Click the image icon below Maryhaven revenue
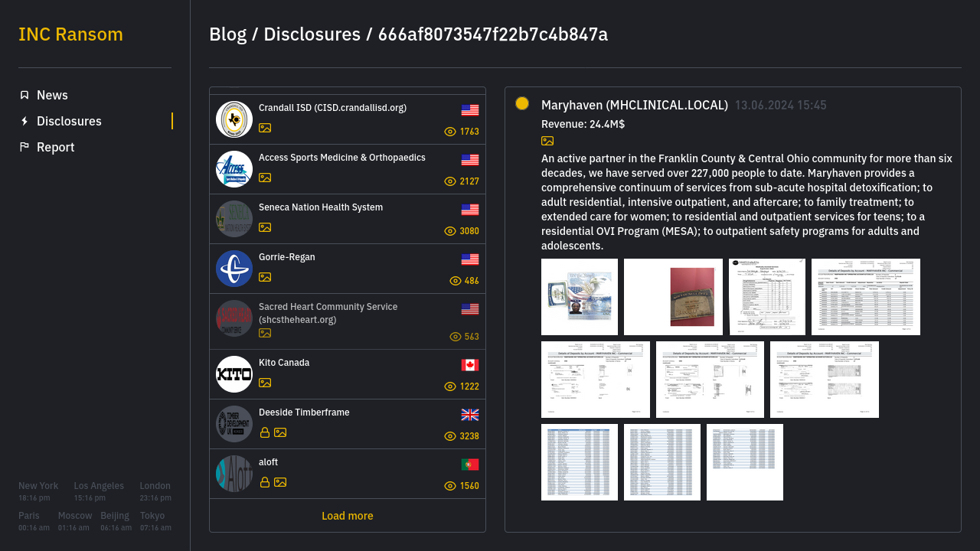 tap(547, 141)
